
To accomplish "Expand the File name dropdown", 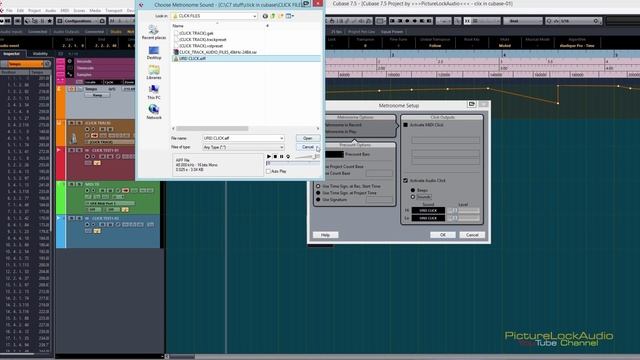I will tap(281, 138).
